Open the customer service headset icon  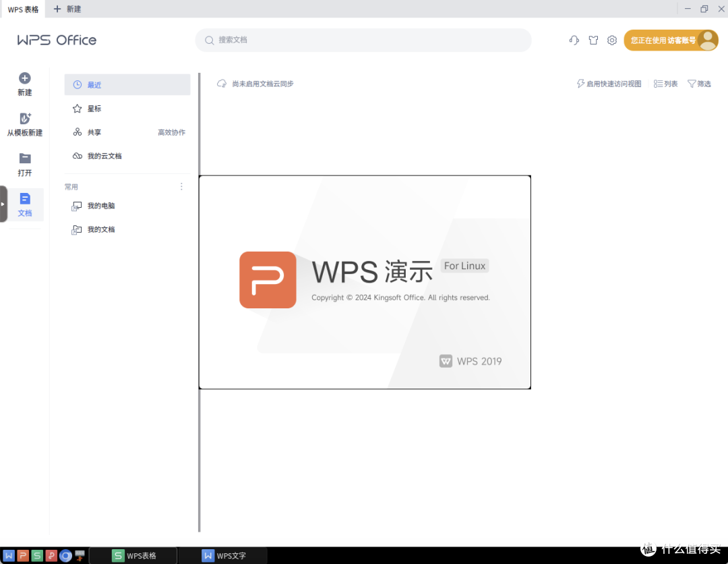pyautogui.click(x=574, y=40)
